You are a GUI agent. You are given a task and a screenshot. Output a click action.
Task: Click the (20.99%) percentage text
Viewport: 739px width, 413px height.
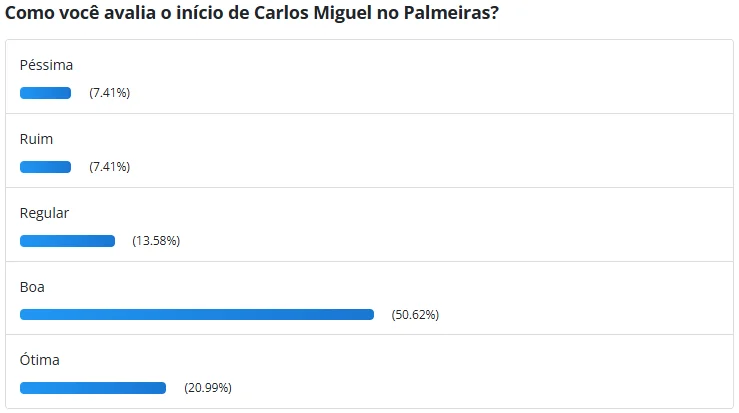coord(208,388)
